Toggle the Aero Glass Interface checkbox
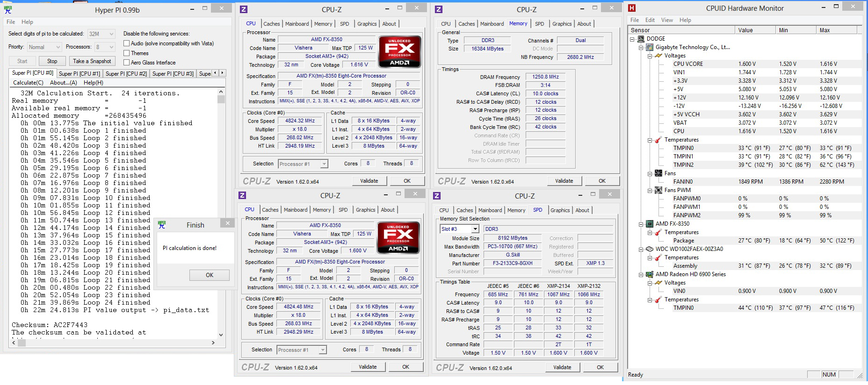 (126, 63)
